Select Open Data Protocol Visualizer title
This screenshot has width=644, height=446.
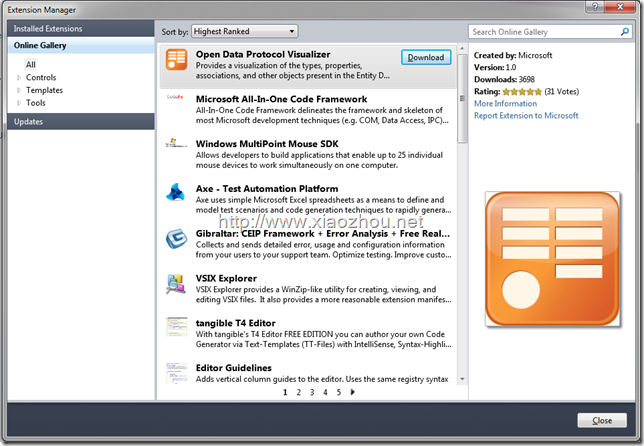click(x=263, y=54)
